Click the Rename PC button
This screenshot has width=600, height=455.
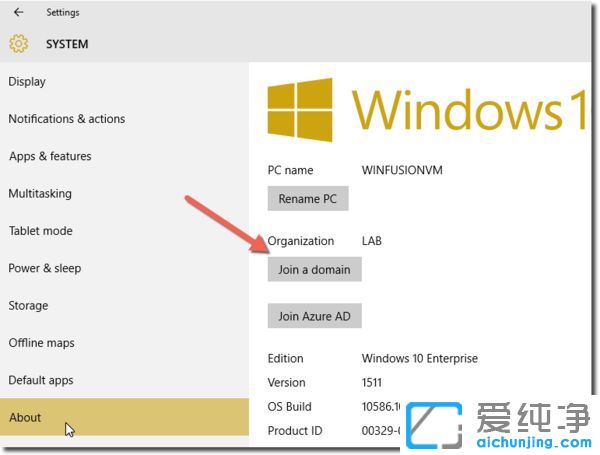point(308,199)
